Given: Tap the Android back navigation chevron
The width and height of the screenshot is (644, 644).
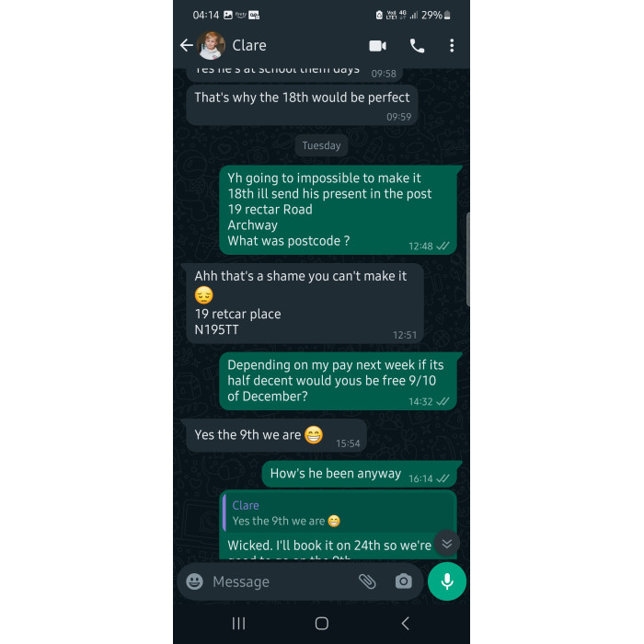Looking at the screenshot, I should (x=405, y=624).
